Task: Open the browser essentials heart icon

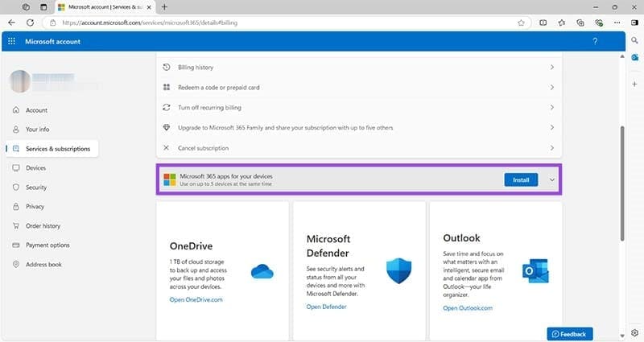Action: pyautogui.click(x=599, y=23)
